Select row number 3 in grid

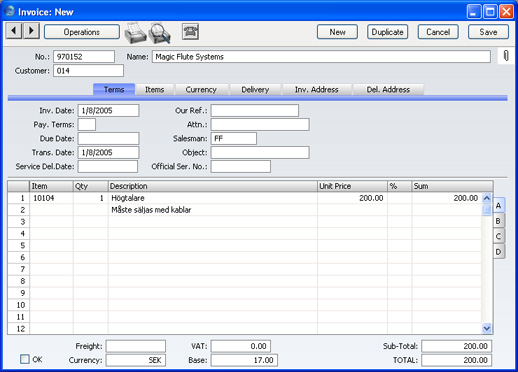coord(19,222)
